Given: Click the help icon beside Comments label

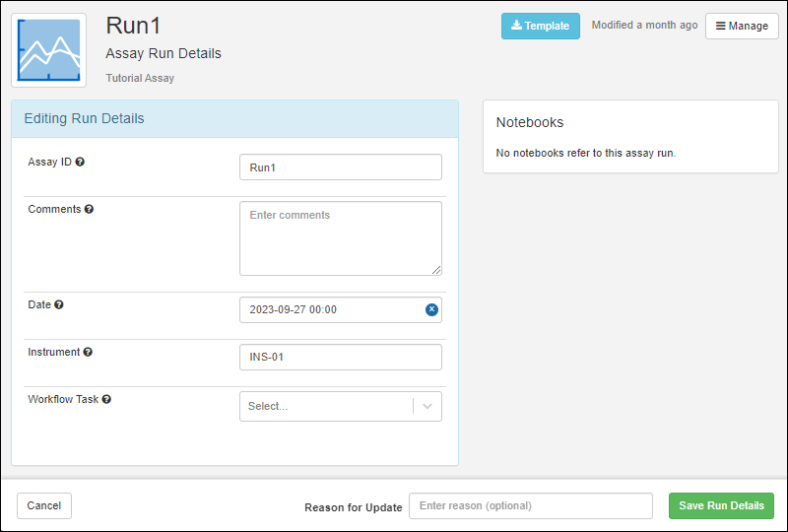Looking at the screenshot, I should (x=89, y=210).
